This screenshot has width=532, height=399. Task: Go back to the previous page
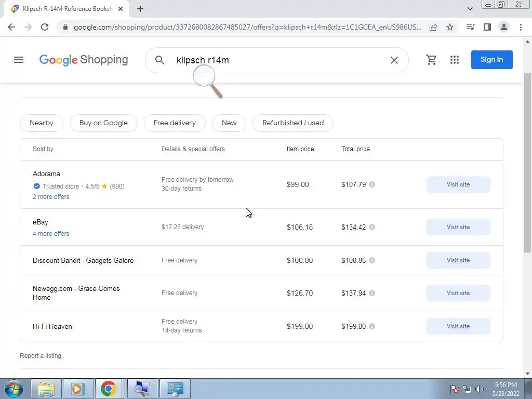pyautogui.click(x=11, y=27)
